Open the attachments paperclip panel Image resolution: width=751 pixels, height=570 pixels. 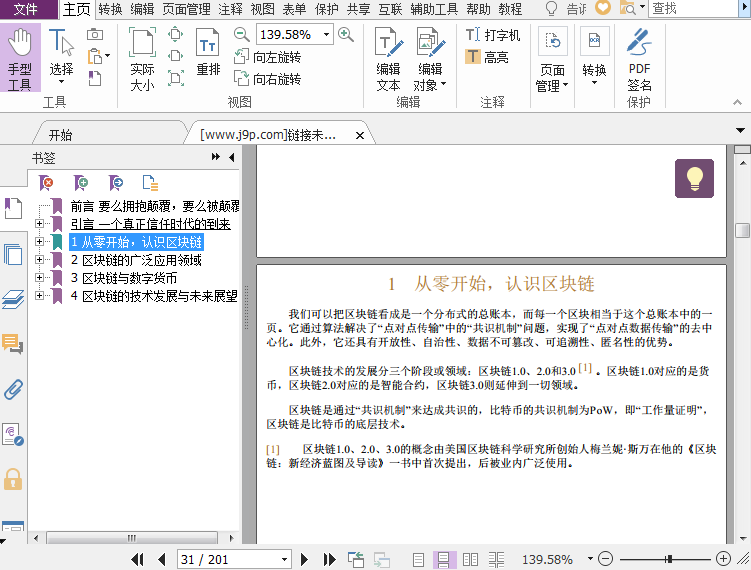pyautogui.click(x=13, y=389)
